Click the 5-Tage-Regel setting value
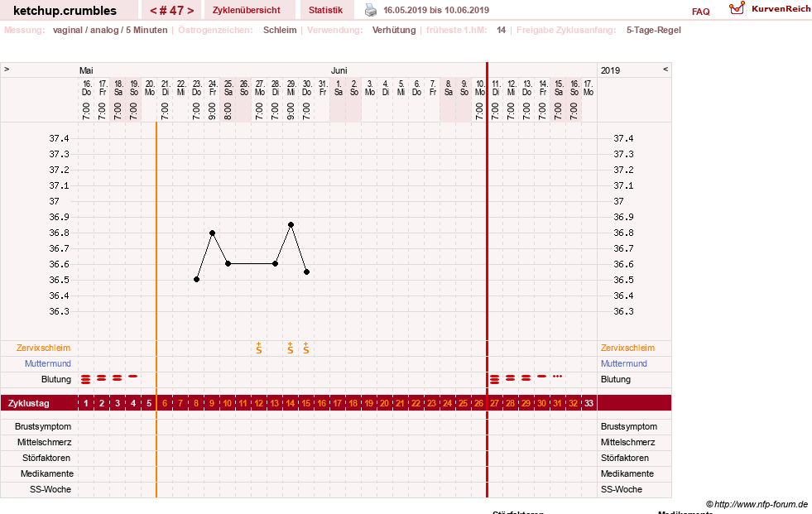The width and height of the screenshot is (812, 514). pos(654,30)
